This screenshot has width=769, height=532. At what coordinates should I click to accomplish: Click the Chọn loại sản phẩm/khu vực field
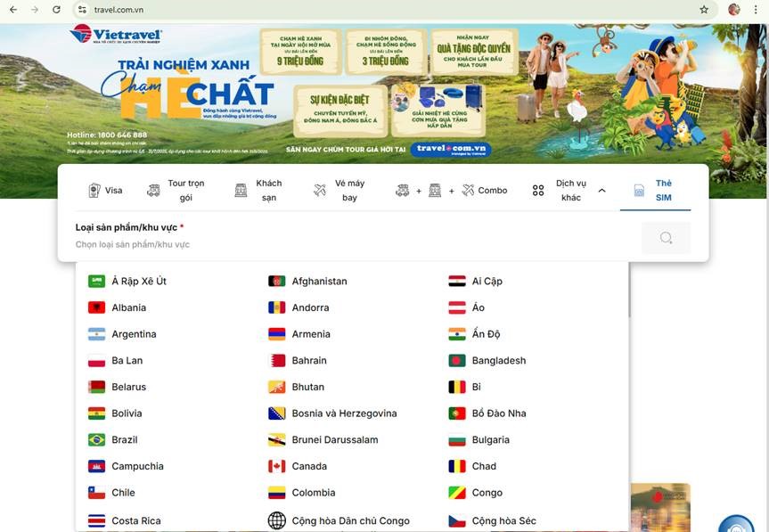pyautogui.click(x=353, y=244)
